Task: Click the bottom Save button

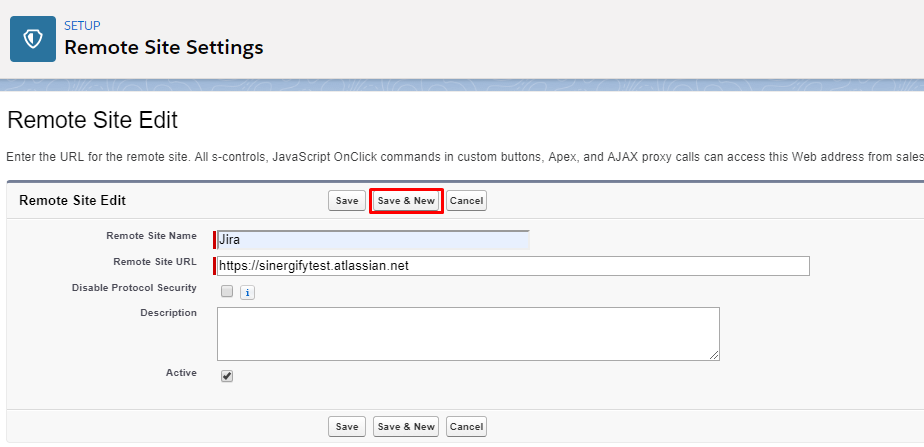Action: (x=346, y=426)
